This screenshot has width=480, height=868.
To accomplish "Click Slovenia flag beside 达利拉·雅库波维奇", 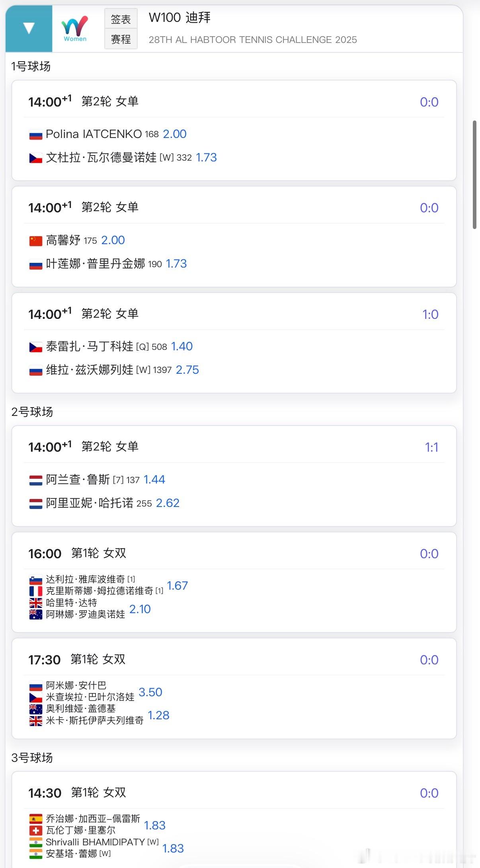I will point(36,580).
